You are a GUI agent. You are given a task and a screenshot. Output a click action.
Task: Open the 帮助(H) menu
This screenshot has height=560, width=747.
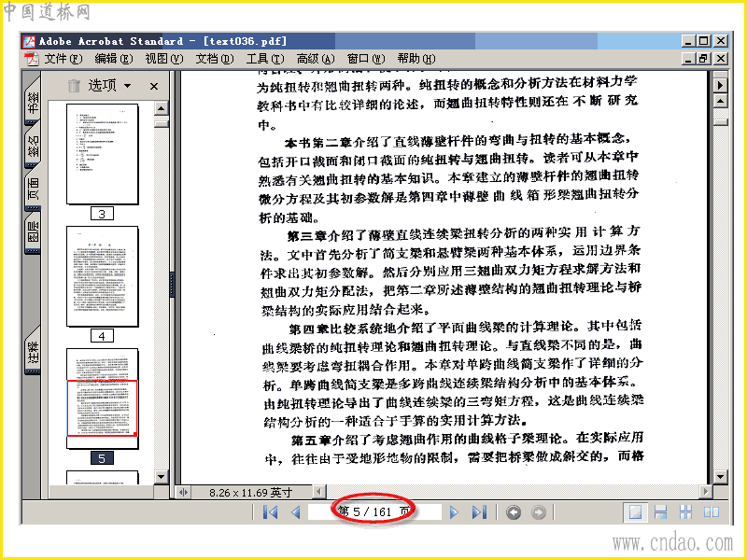click(x=416, y=59)
